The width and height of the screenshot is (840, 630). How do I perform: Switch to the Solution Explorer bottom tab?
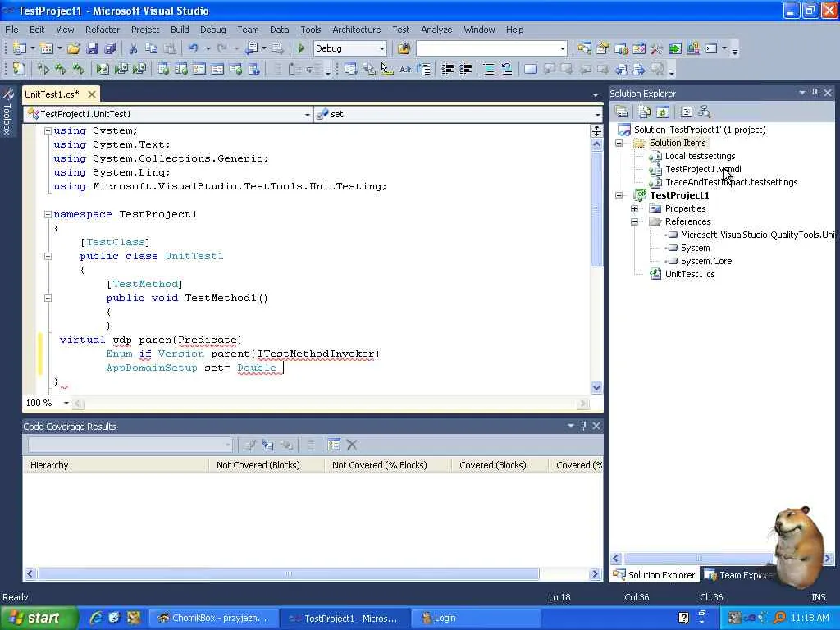[654, 575]
